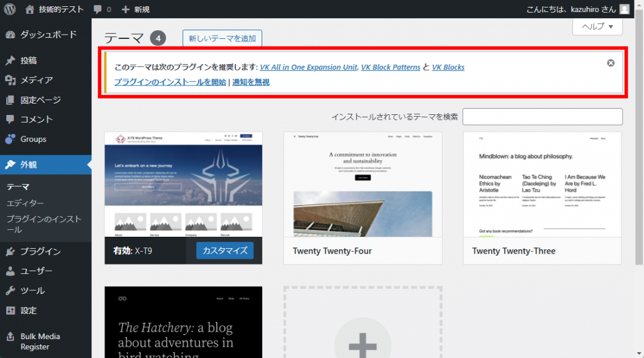Image resolution: width=644 pixels, height=358 pixels.
Task: Focus the installed themes search field
Action: (x=542, y=117)
